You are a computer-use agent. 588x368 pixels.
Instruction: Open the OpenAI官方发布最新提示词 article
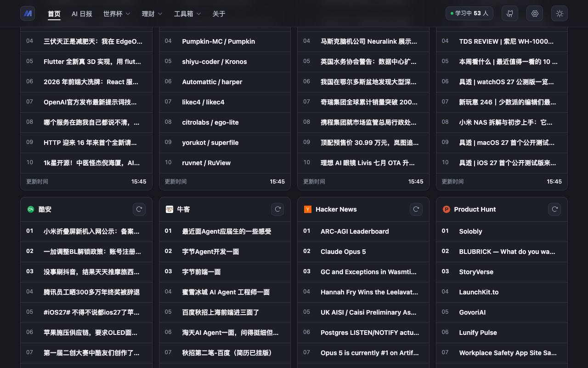click(86, 102)
